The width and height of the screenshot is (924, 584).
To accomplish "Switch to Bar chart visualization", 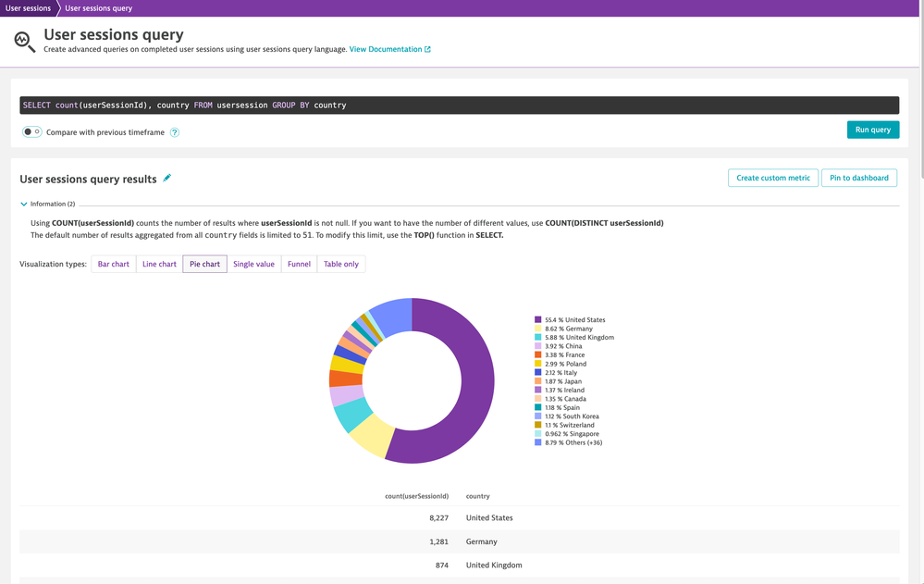I will (114, 265).
